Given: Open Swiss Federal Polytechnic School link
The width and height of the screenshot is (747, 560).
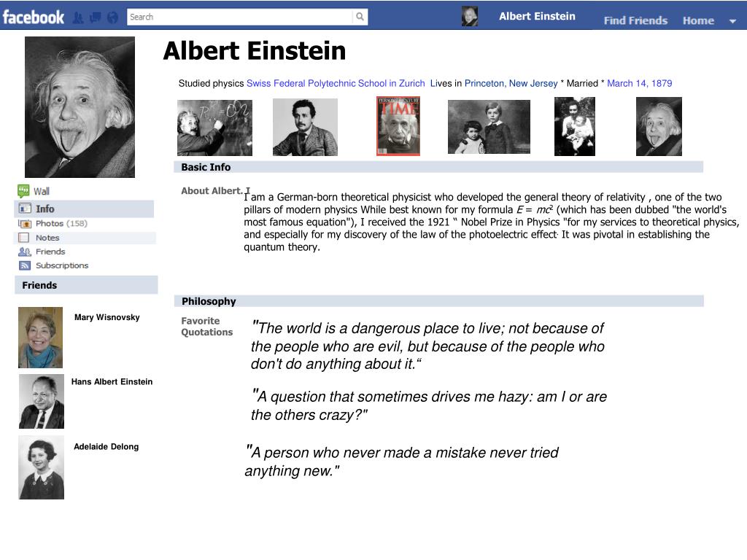Looking at the screenshot, I should (x=336, y=83).
